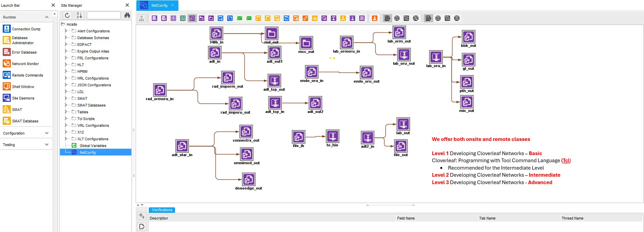
Task: Launch the Network Monitor
Action: coord(25,64)
